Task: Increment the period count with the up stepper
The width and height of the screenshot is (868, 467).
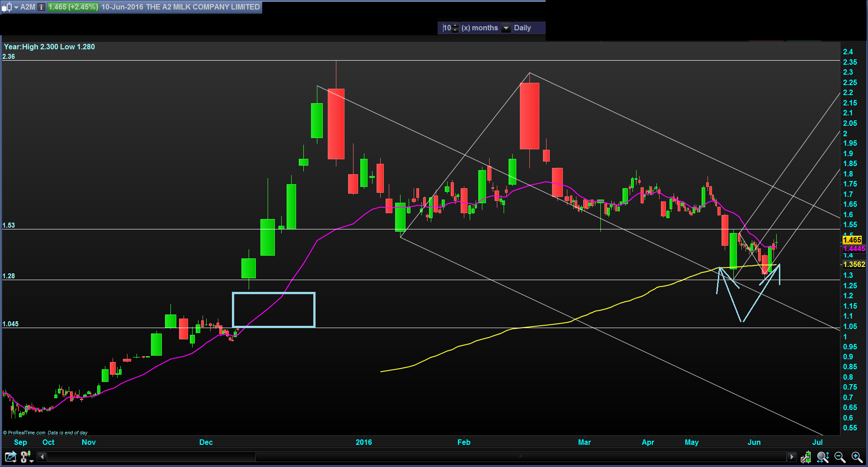Action: pos(455,25)
